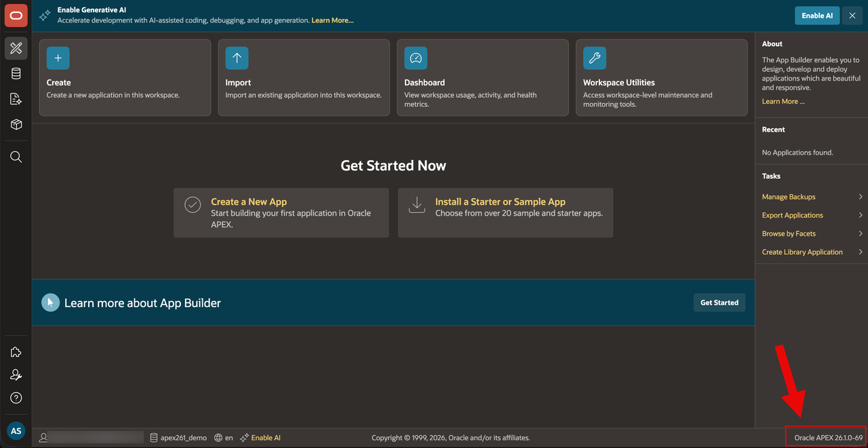Open the Help question mark icon

[x=16, y=398]
